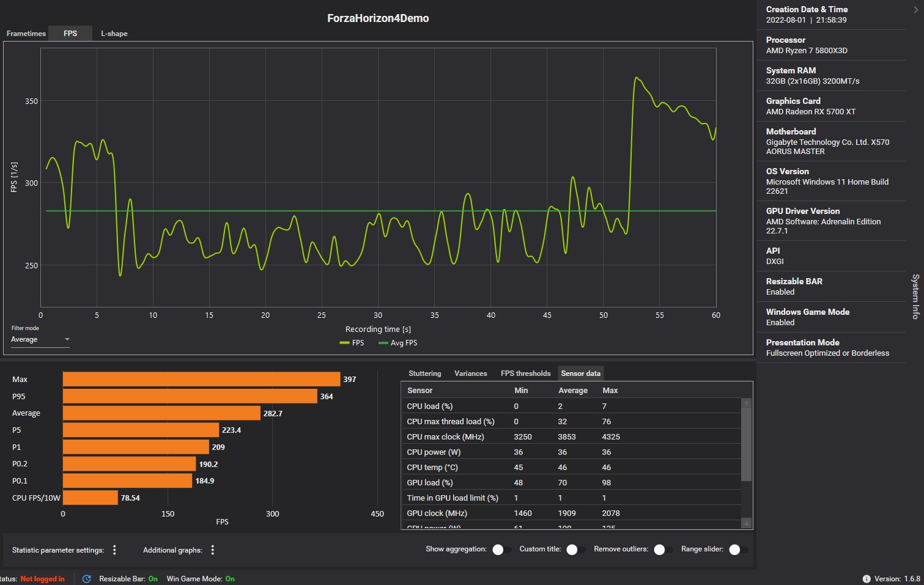The width and height of the screenshot is (924, 585).
Task: Select the GPU clock (MHz) row
Action: pos(571,513)
